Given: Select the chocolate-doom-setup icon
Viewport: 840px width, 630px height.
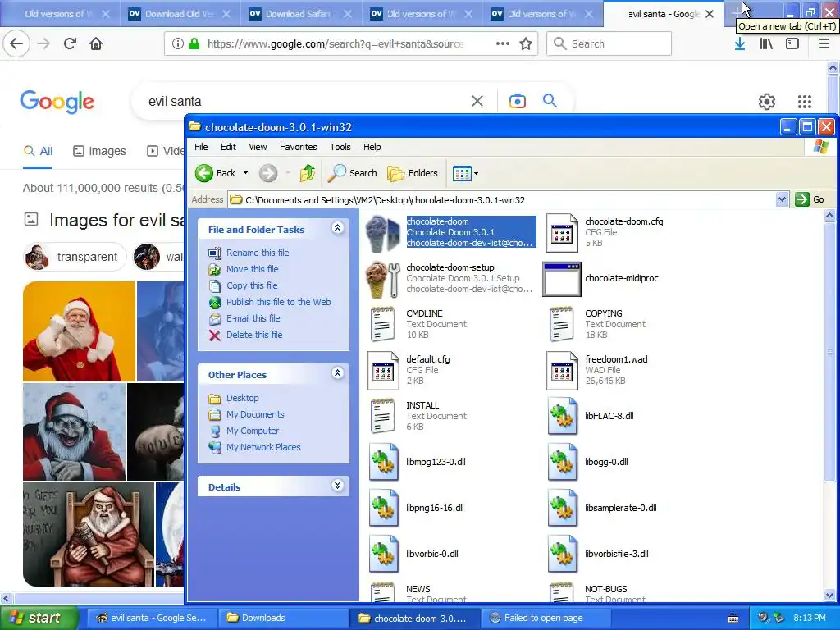Looking at the screenshot, I should point(382,279).
